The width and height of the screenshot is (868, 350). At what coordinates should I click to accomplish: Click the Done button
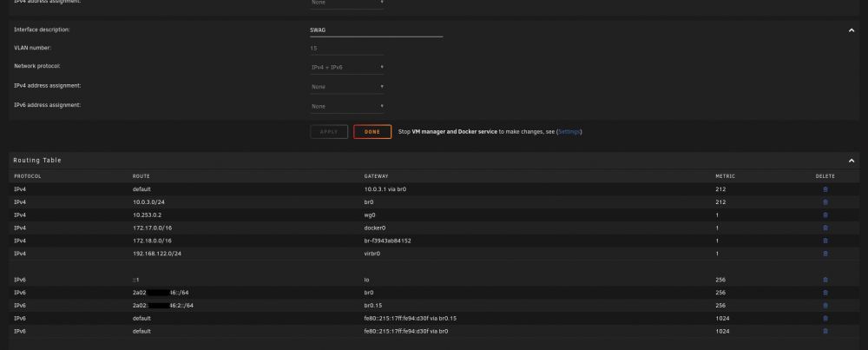click(372, 132)
